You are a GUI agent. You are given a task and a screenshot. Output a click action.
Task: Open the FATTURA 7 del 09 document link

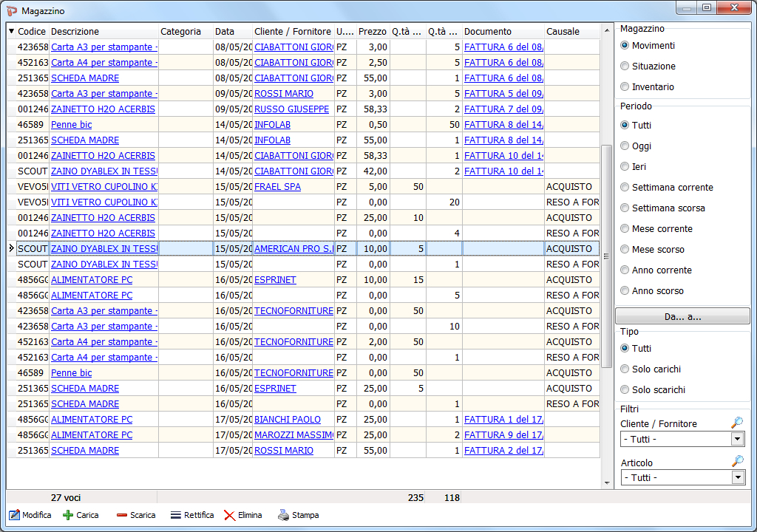coord(503,109)
